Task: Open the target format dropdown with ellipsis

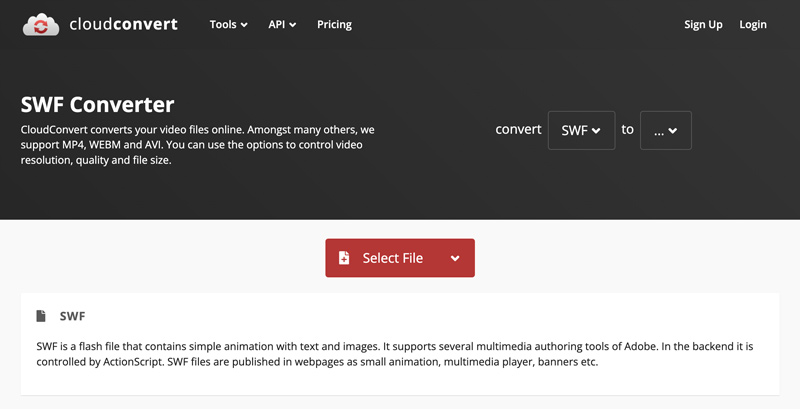Action: pos(666,131)
